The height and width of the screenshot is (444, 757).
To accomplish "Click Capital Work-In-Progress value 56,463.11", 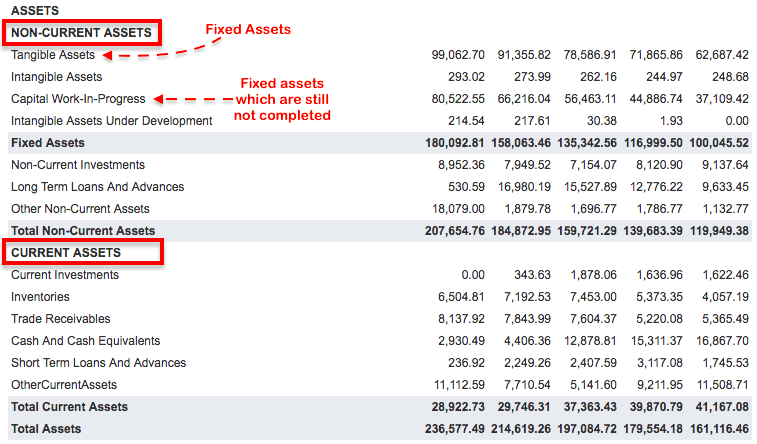I will coord(590,99).
